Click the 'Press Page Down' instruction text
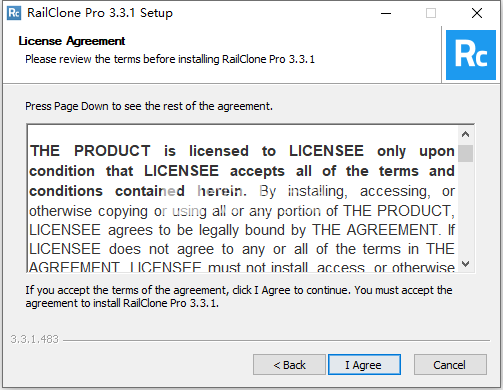 tap(149, 106)
